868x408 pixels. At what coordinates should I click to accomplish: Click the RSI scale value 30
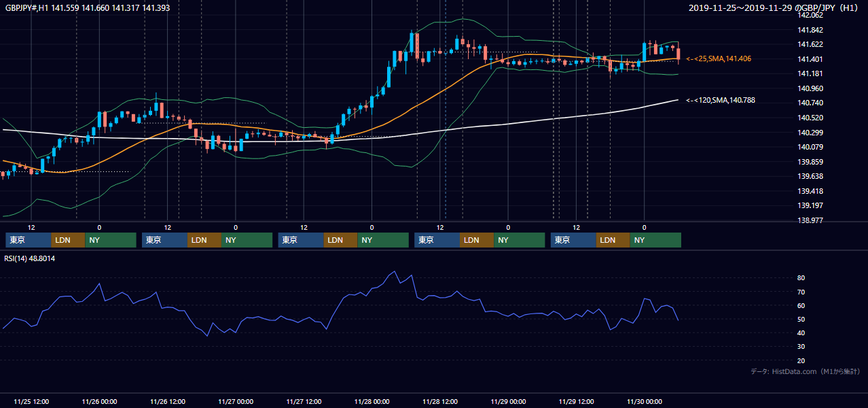801,347
